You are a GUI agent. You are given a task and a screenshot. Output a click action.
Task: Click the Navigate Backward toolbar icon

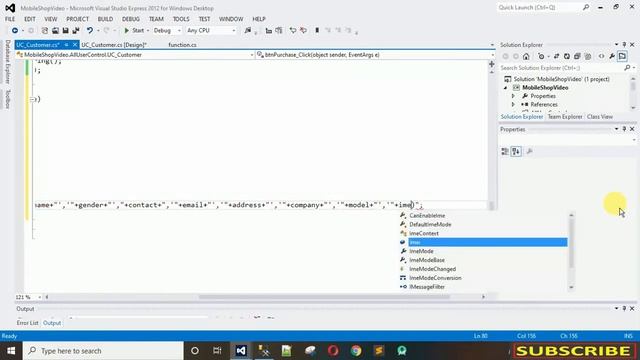pyautogui.click(x=15, y=31)
